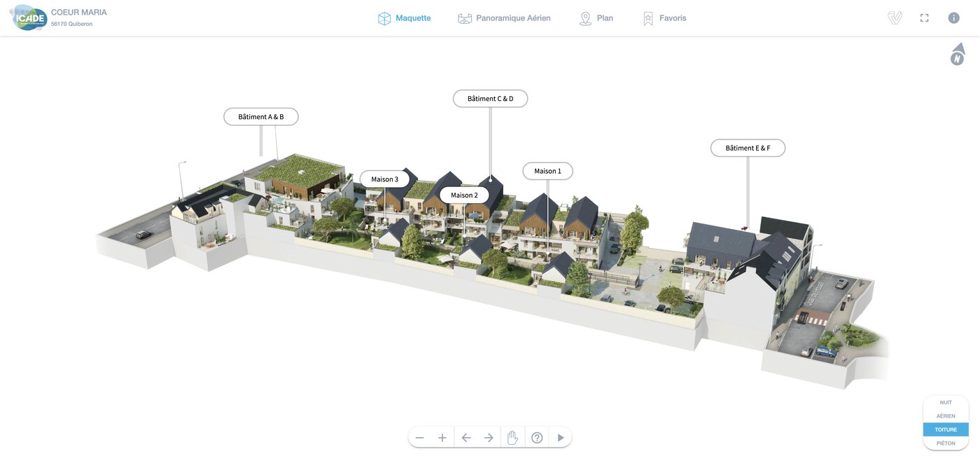The height and width of the screenshot is (461, 980).
Task: Select the Bâtiment C & D label
Action: pos(490,99)
